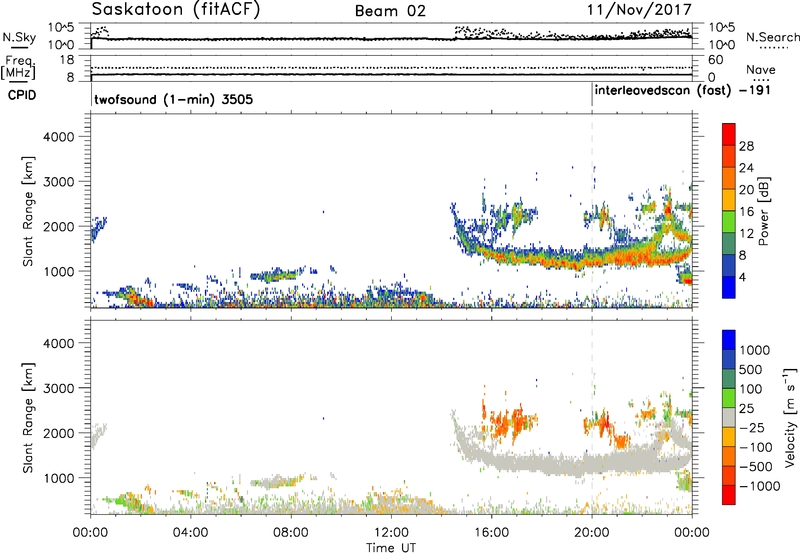The height and width of the screenshot is (554, 800).
Task: Click the 'Power [dB]' colorbar title
Action: coord(764,211)
